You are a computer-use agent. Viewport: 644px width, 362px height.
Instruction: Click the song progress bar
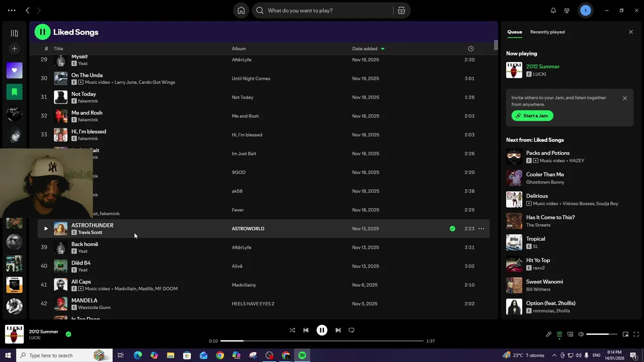click(322, 341)
